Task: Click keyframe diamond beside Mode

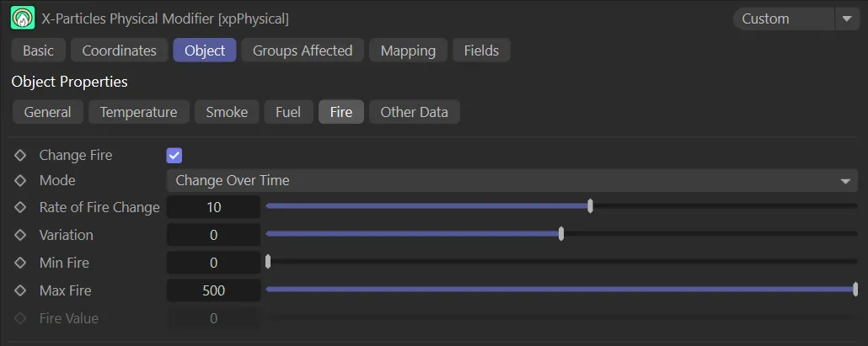Action: point(21,180)
